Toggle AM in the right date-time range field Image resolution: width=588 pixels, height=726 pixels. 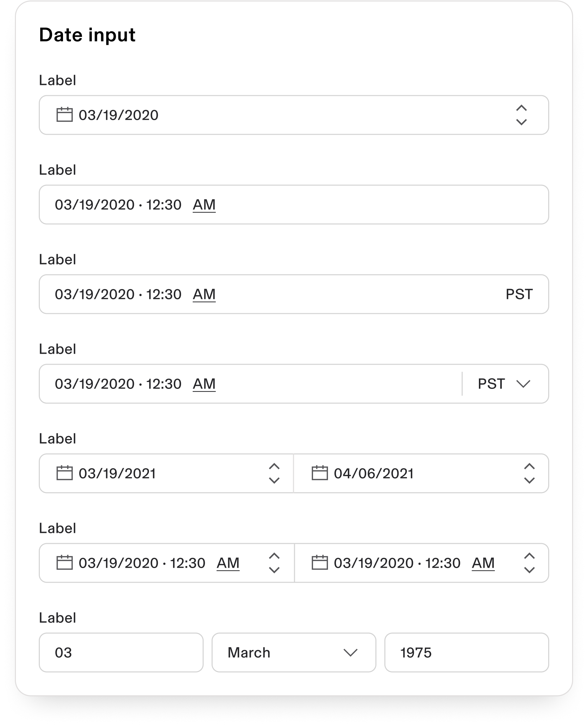tap(483, 563)
